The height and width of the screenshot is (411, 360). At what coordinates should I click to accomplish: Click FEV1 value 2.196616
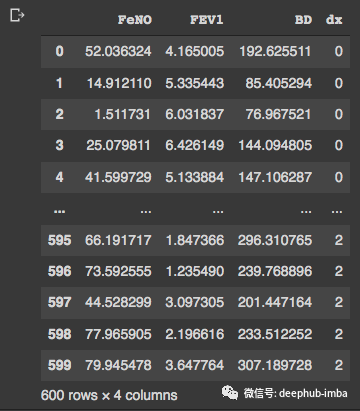(x=194, y=334)
